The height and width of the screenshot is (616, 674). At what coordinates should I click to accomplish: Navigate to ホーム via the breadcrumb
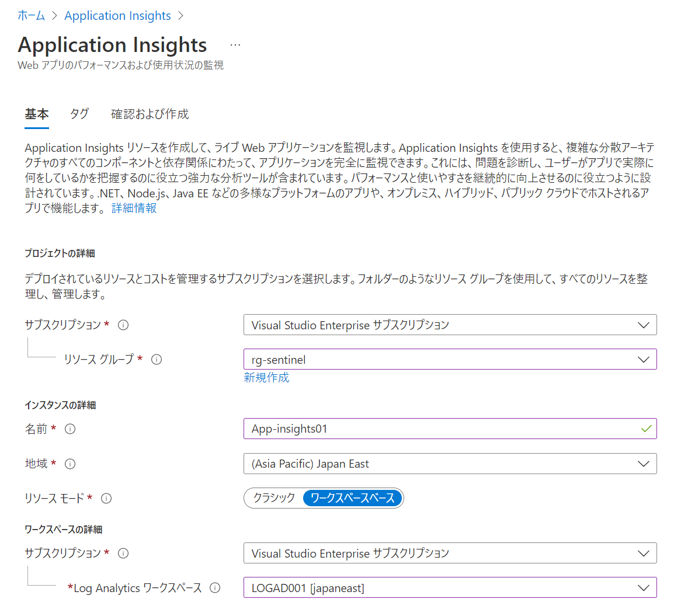pyautogui.click(x=28, y=16)
